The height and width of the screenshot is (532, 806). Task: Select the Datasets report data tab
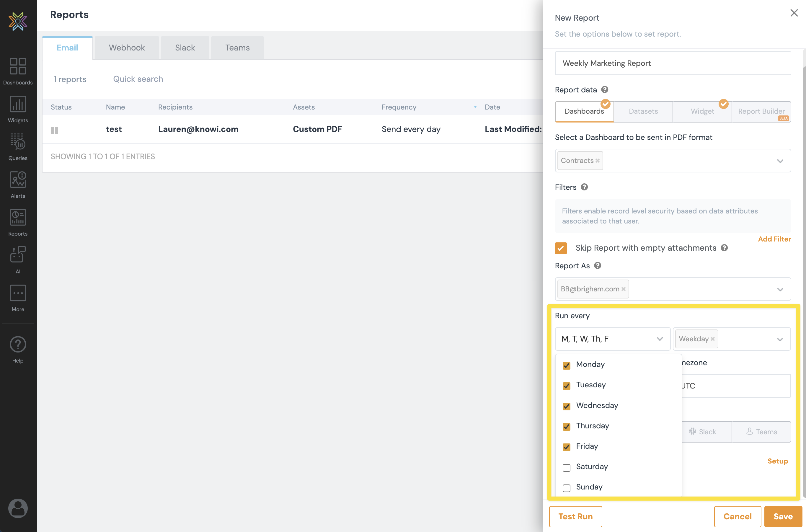pos(643,111)
